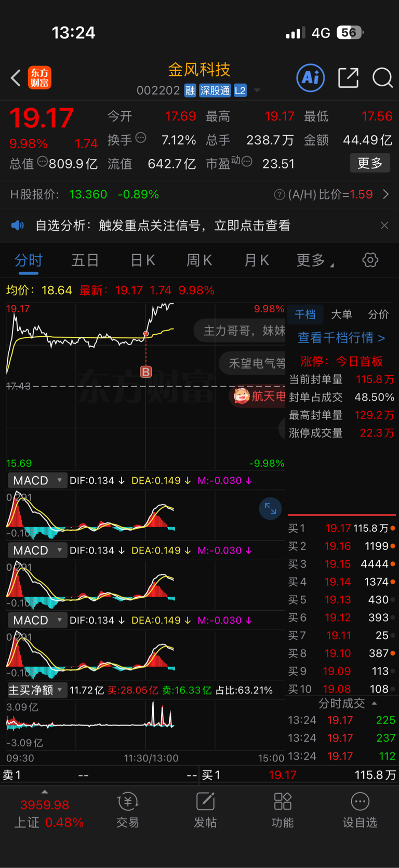The width and height of the screenshot is (399, 868).
Task: Open the third MACD indicator dropdown
Action: tap(37, 620)
